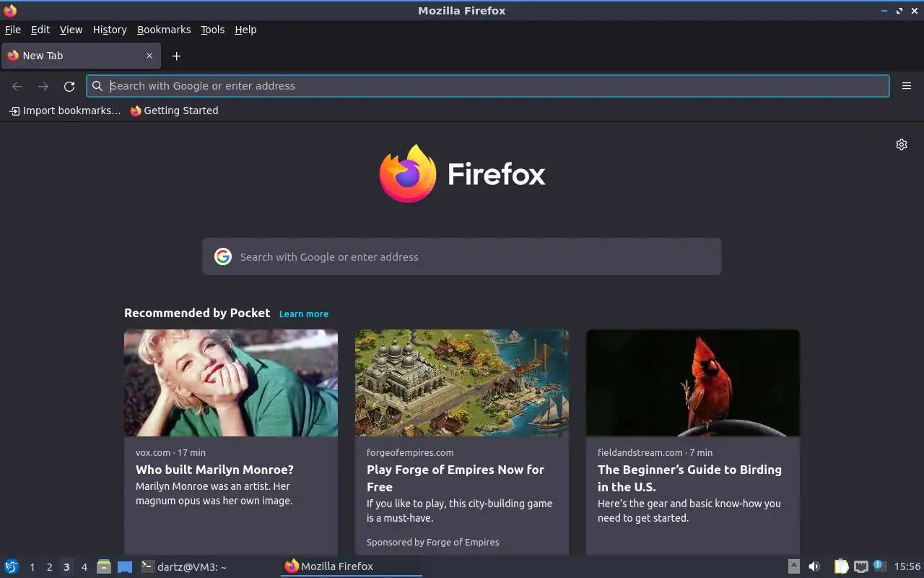Open the file manager taskbar icon
The height and width of the screenshot is (578, 924).
[x=104, y=566]
